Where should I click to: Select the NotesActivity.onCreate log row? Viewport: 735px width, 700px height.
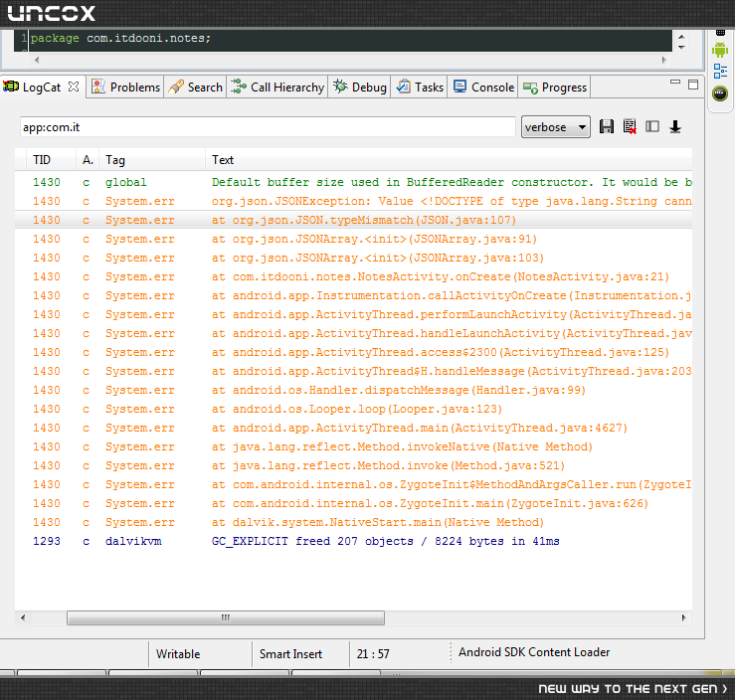(x=353, y=276)
